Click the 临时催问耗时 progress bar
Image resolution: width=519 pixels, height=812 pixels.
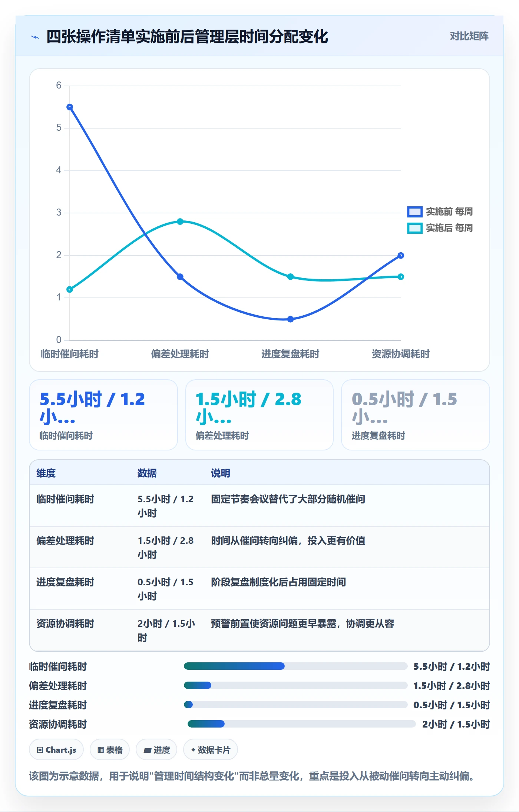(x=295, y=666)
